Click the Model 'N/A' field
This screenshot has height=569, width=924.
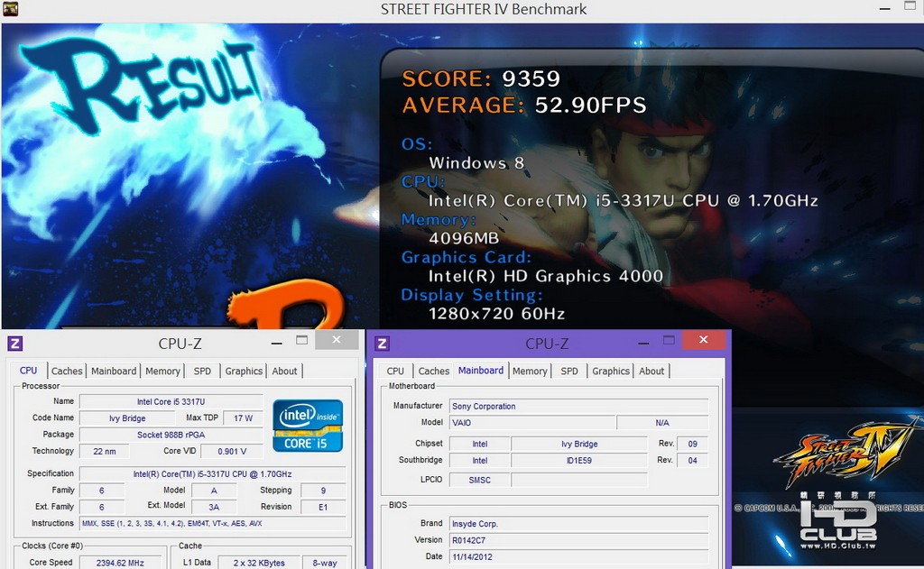662,423
